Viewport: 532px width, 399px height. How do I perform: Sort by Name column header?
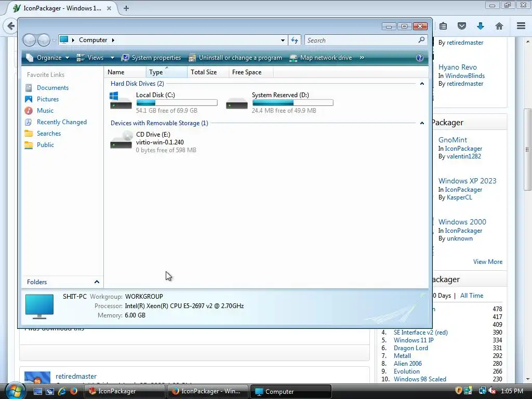tap(125, 72)
